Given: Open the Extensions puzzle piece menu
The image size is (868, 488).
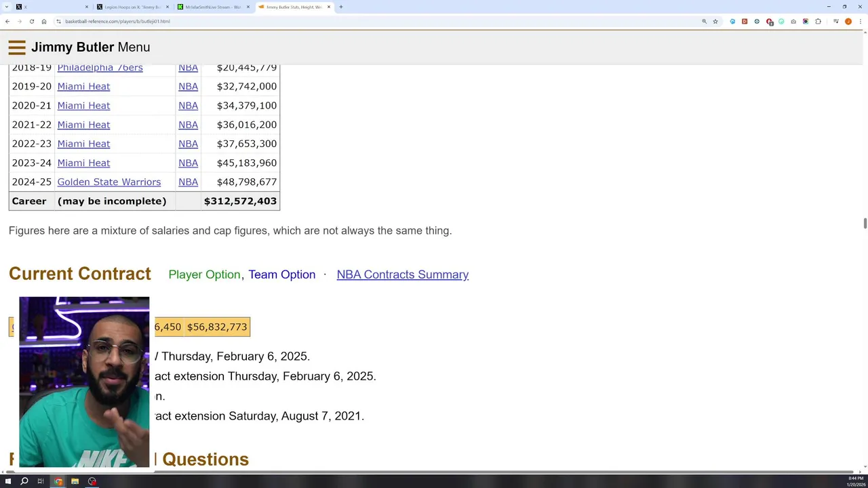Looking at the screenshot, I should click(818, 22).
